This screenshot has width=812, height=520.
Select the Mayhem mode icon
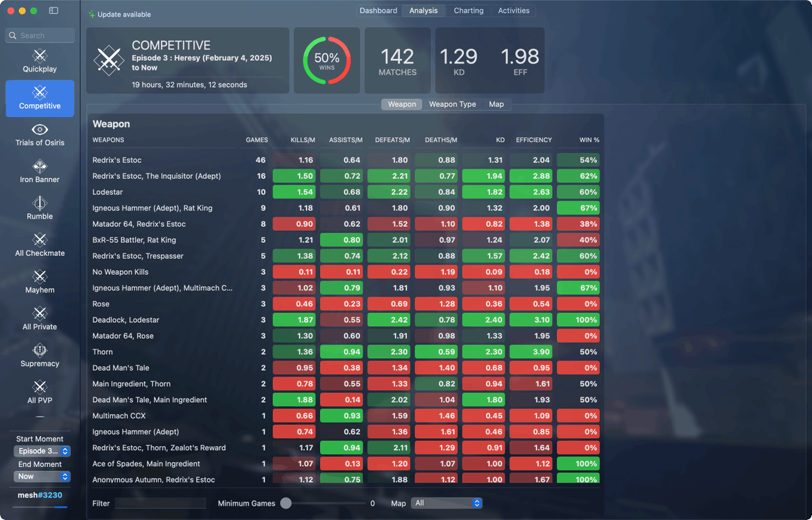click(x=40, y=276)
